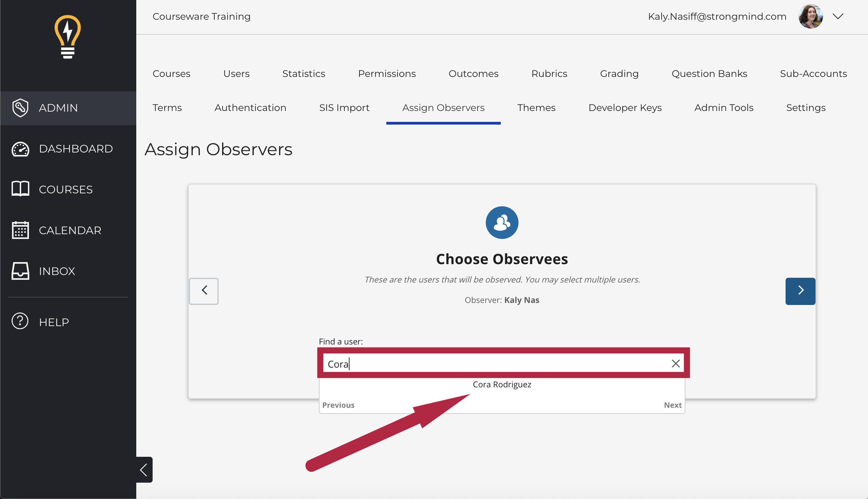
Task: Click the HELP sidebar label
Action: pos(54,322)
